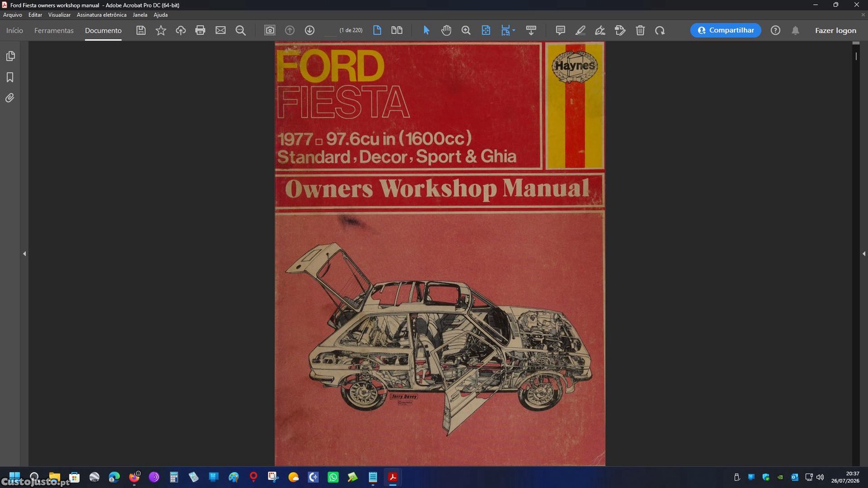868x488 pixels.
Task: Star this file as a favorite
Action: click(x=161, y=30)
